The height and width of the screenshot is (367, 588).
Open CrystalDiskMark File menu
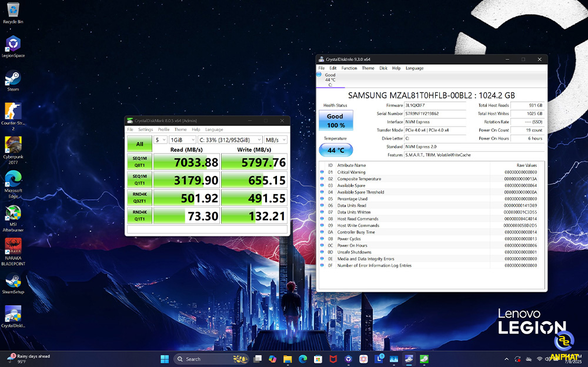pos(130,129)
